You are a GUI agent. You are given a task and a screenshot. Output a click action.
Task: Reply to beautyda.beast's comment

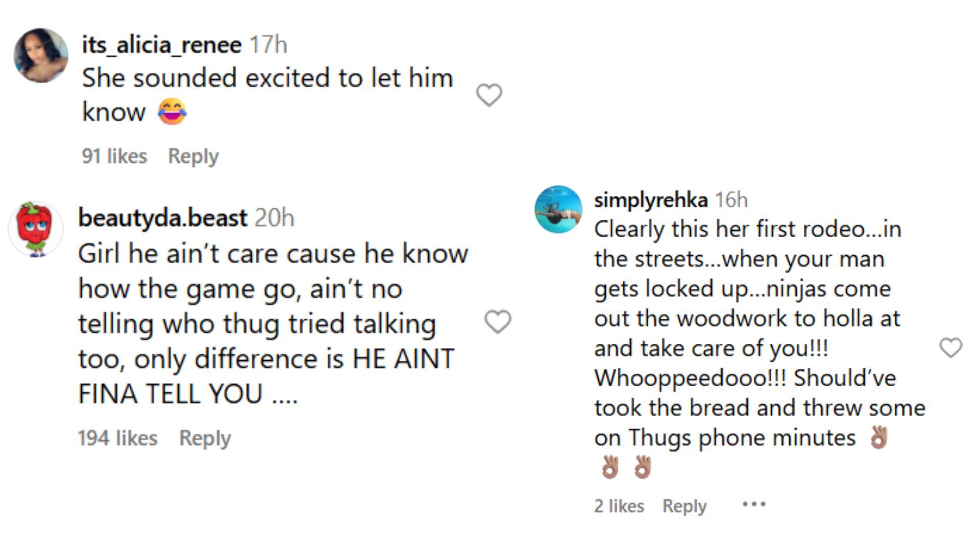[204, 437]
